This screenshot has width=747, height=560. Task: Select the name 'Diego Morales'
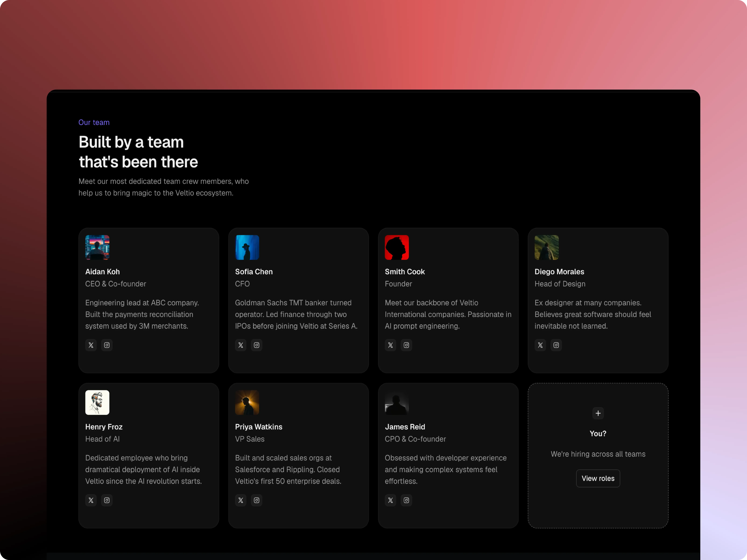pyautogui.click(x=559, y=272)
